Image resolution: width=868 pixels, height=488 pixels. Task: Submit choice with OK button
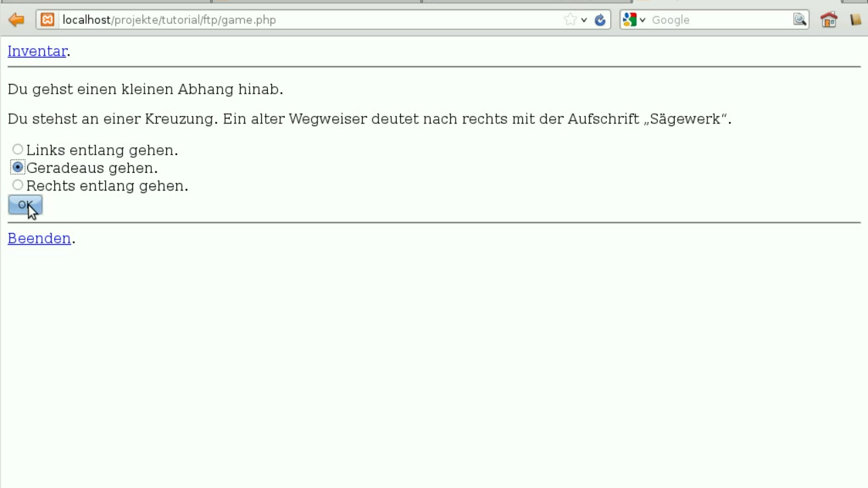(25, 205)
